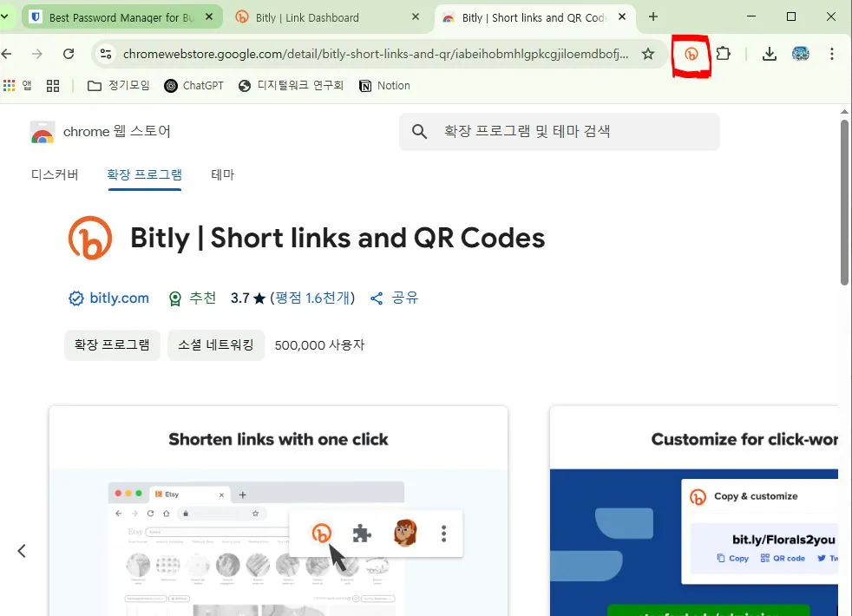Show the previous screenshot with left arrow
The height and width of the screenshot is (616, 852).
pyautogui.click(x=22, y=551)
